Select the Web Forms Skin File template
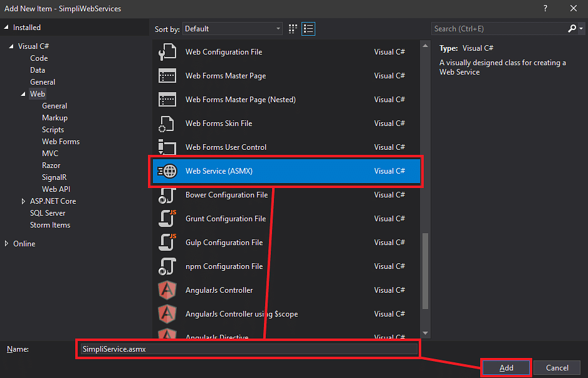This screenshot has height=378, width=588. (x=287, y=123)
